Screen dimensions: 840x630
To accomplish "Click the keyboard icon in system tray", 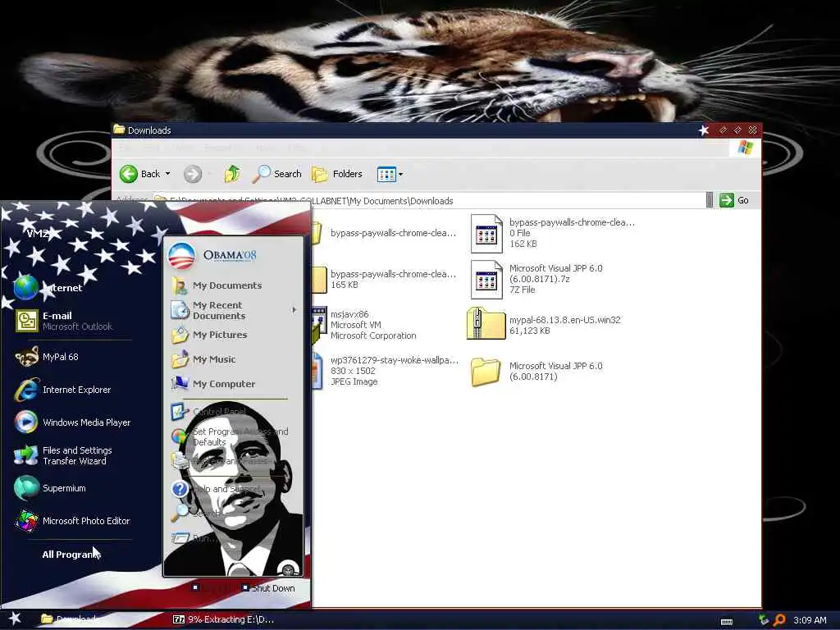I will [727, 622].
